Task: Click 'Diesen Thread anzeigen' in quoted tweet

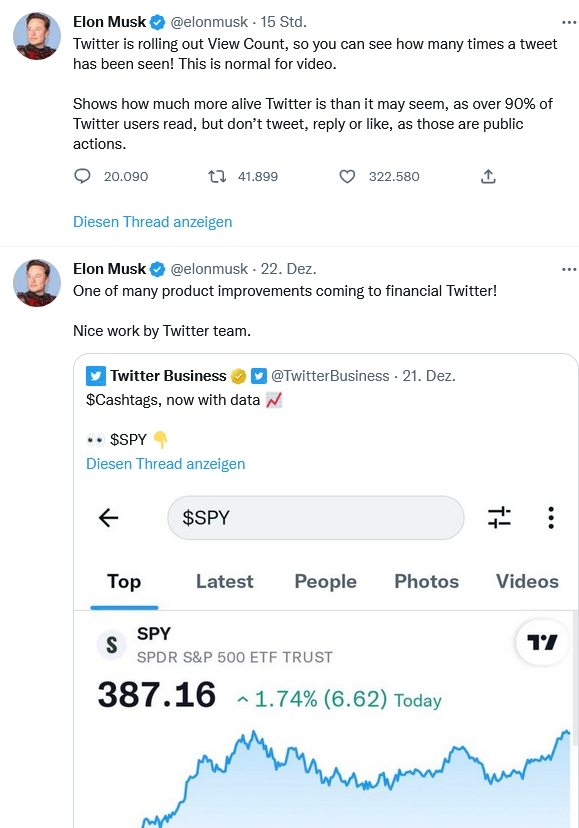Action: (166, 464)
